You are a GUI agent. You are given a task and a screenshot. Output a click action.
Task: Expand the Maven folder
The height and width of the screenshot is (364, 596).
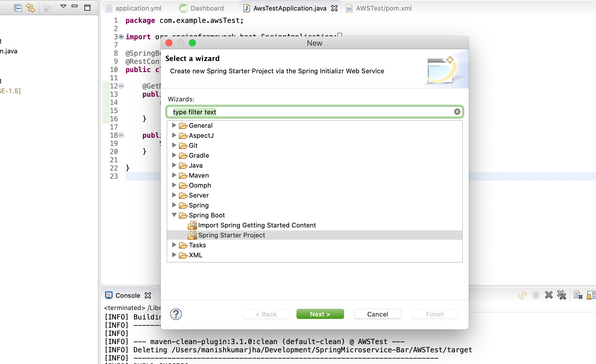click(174, 175)
